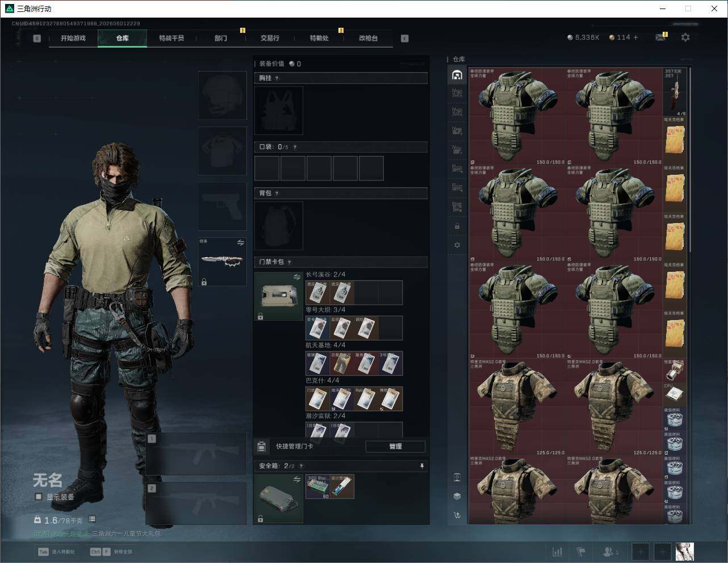Select the safe box container item

(279, 499)
